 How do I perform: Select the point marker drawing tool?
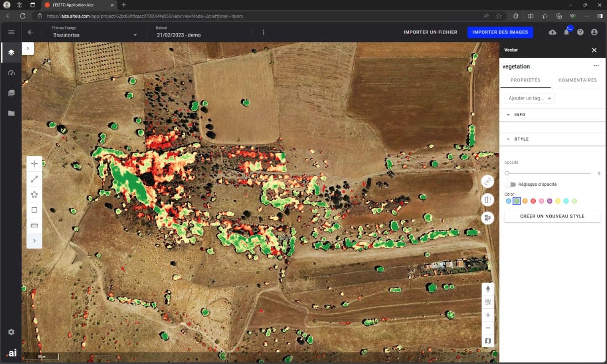(34, 164)
